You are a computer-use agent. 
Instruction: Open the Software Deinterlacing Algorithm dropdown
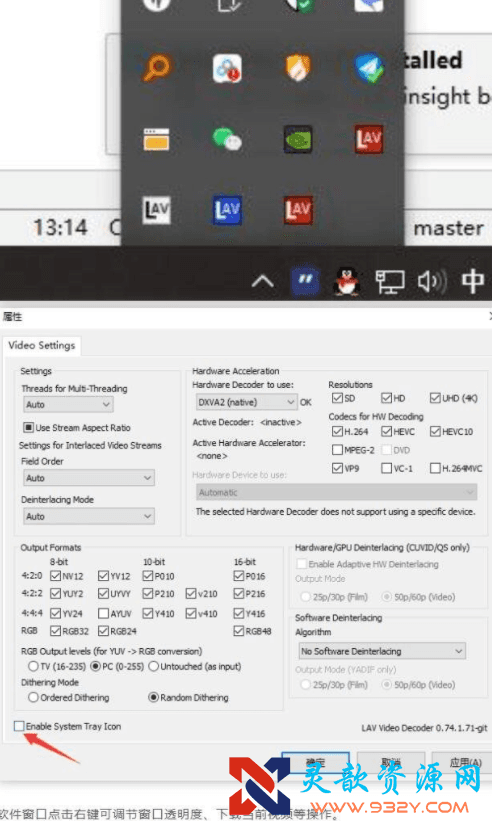(382, 651)
